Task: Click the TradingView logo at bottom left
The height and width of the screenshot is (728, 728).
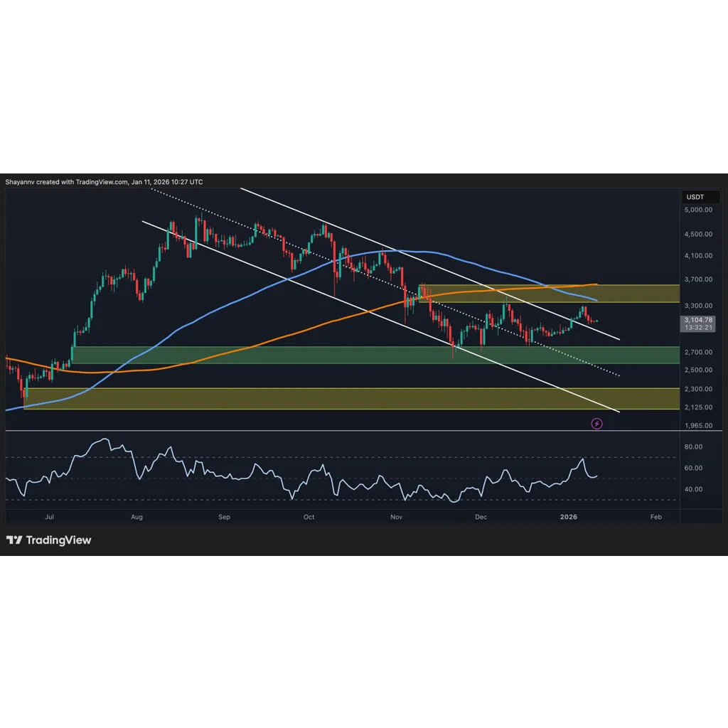Action: tap(49, 540)
